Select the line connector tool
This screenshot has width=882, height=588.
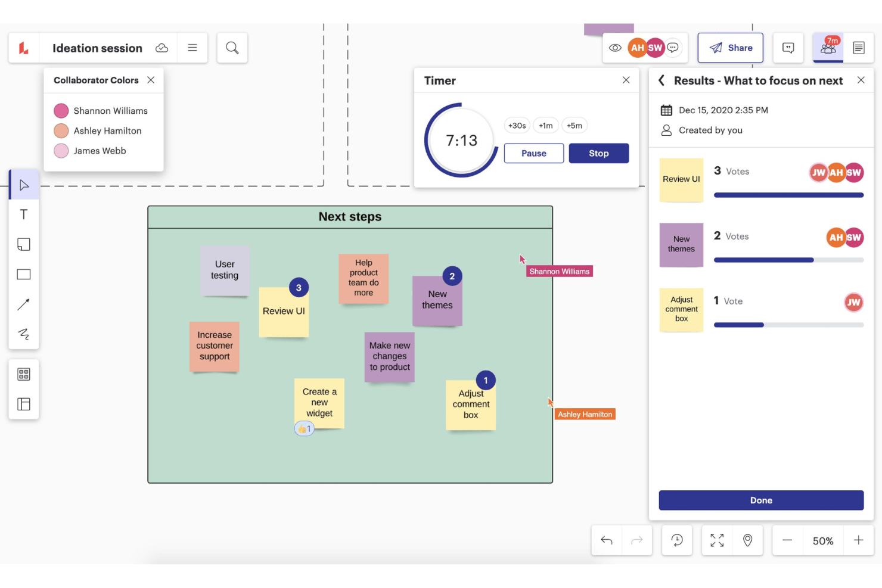coord(24,304)
